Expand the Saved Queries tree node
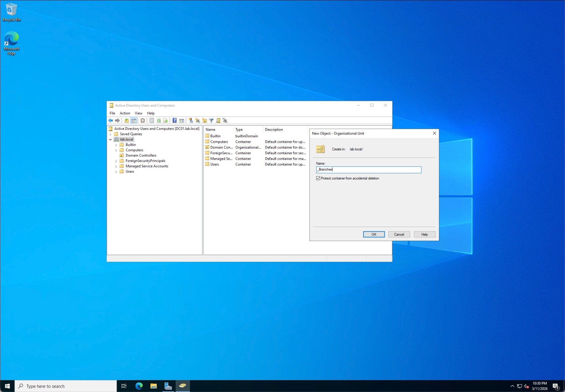 pyautogui.click(x=110, y=134)
